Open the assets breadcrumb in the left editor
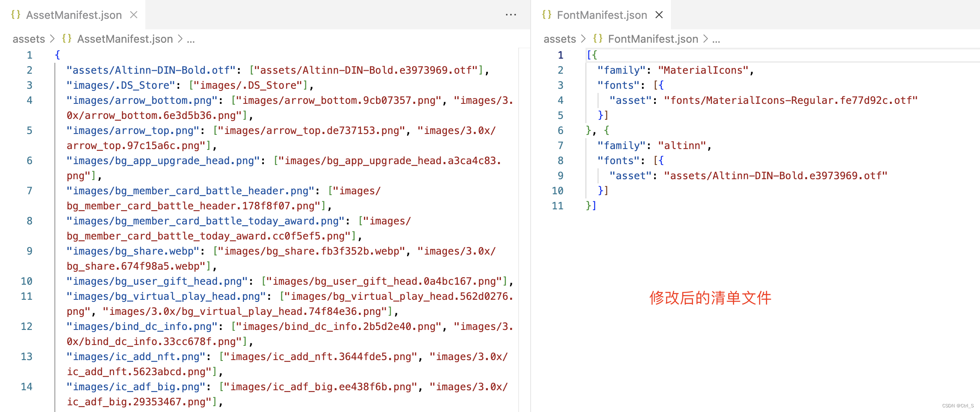 [x=28, y=39]
